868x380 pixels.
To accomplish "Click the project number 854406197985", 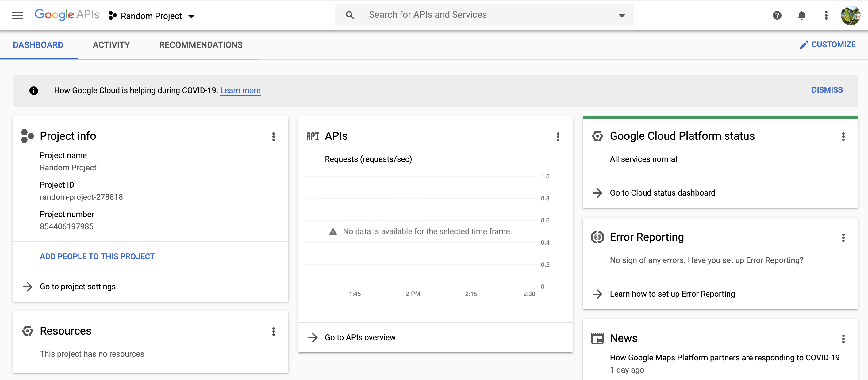I will coord(67,226).
